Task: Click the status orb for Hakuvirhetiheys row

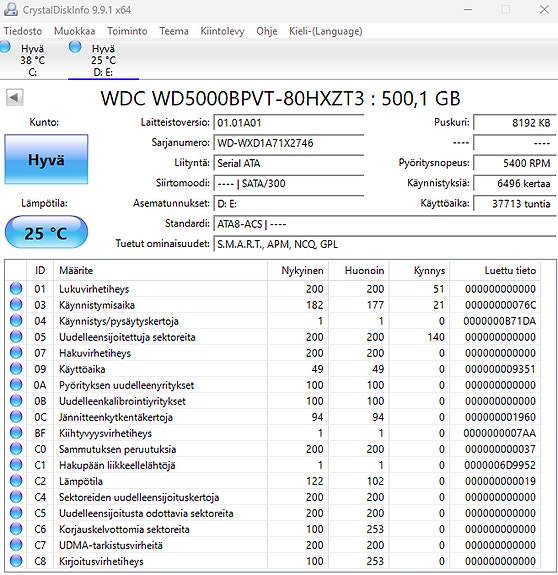Action: [16, 353]
